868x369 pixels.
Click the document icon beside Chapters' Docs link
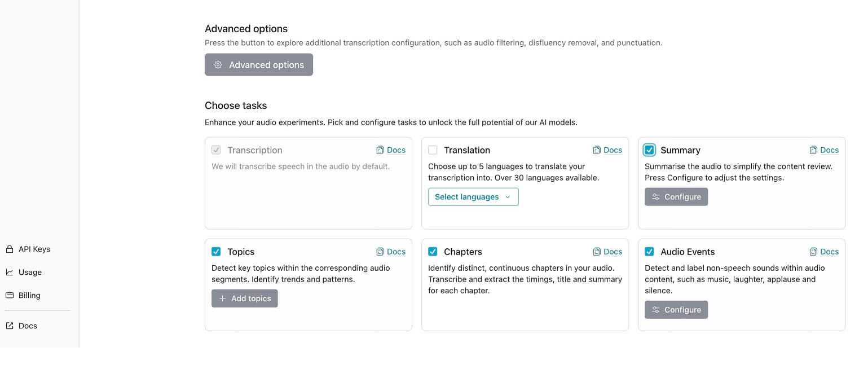pos(597,251)
